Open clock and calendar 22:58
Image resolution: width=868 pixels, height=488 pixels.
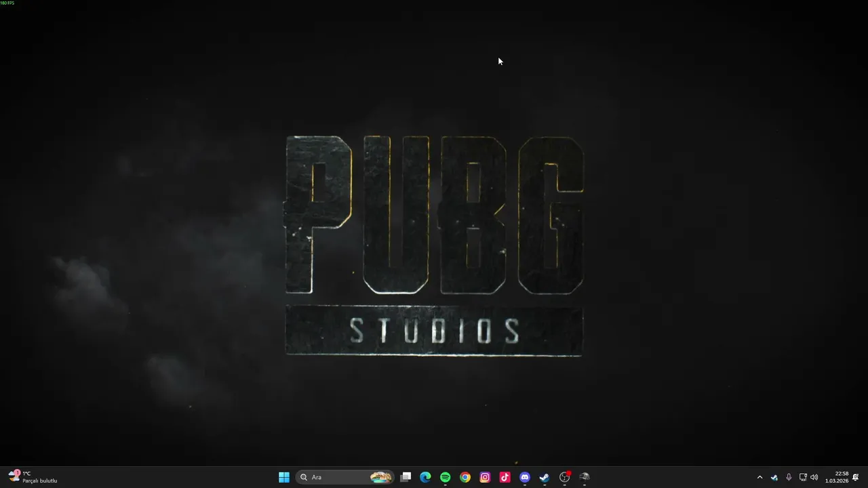tap(837, 477)
